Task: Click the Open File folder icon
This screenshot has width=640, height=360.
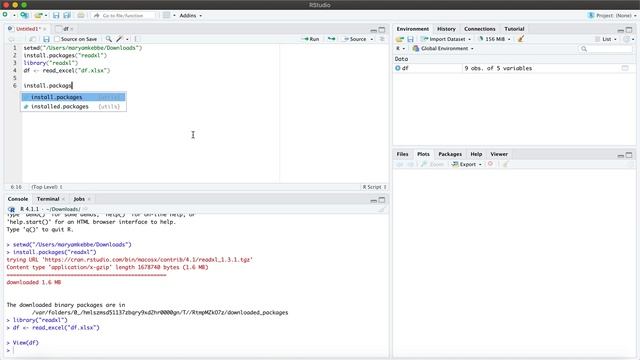Action: (x=38, y=16)
